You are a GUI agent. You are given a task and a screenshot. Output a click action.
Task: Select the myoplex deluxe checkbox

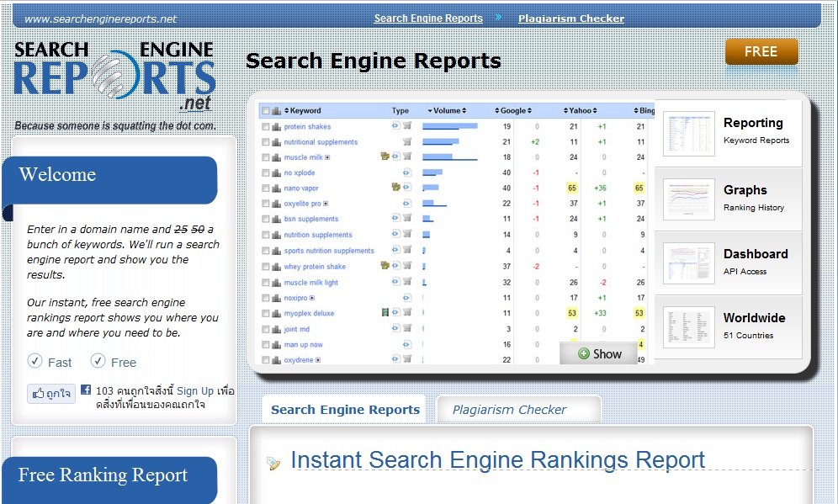point(266,313)
